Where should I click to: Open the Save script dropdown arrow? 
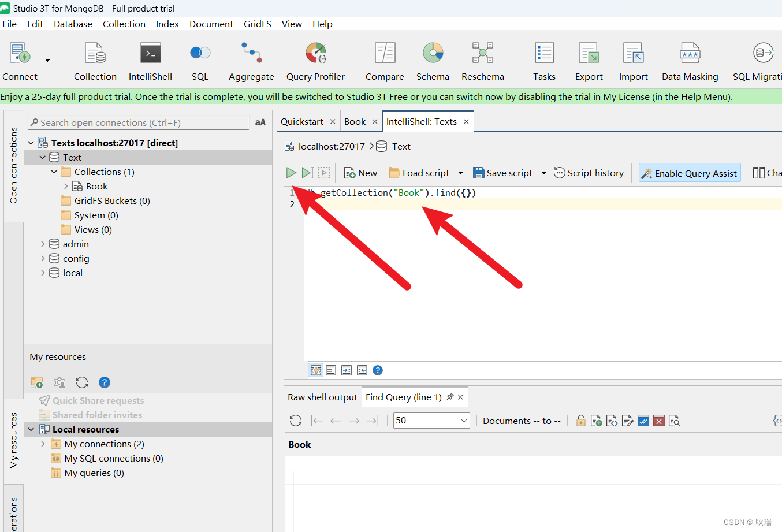(x=543, y=173)
